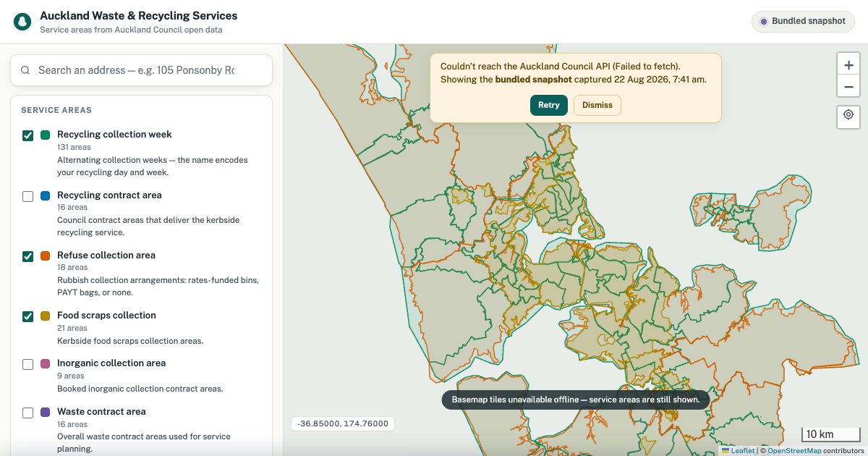The image size is (868, 456).
Task: Click green swatch for Recycling collection week
Action: click(45, 135)
